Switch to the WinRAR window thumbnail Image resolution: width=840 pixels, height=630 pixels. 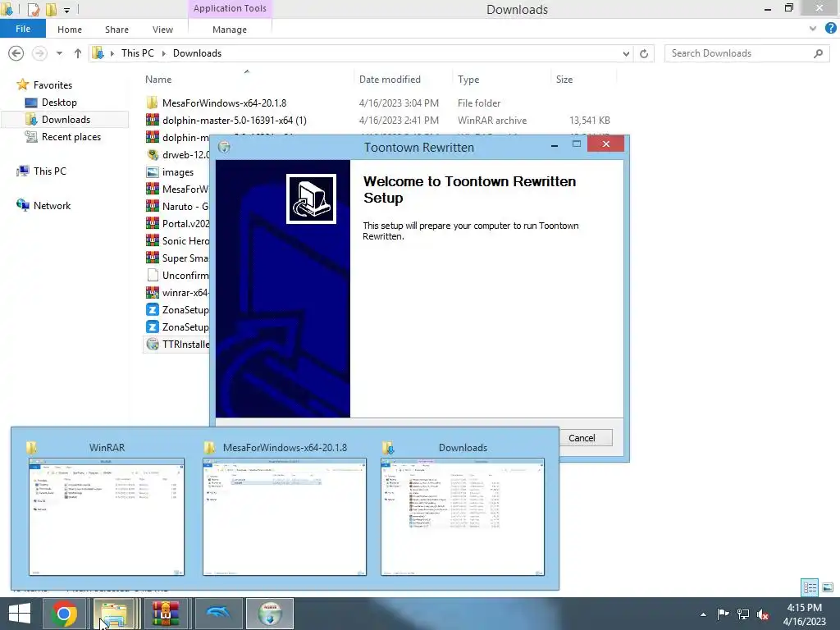(x=106, y=517)
